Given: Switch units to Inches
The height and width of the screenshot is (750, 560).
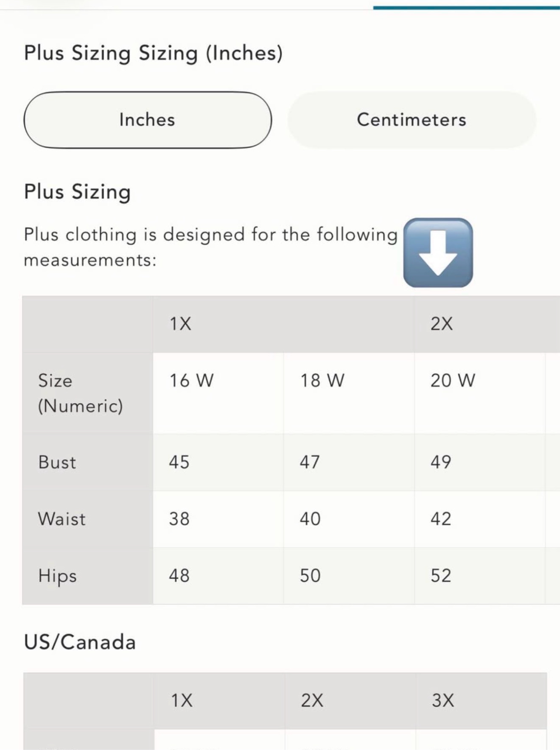Looking at the screenshot, I should tap(148, 120).
